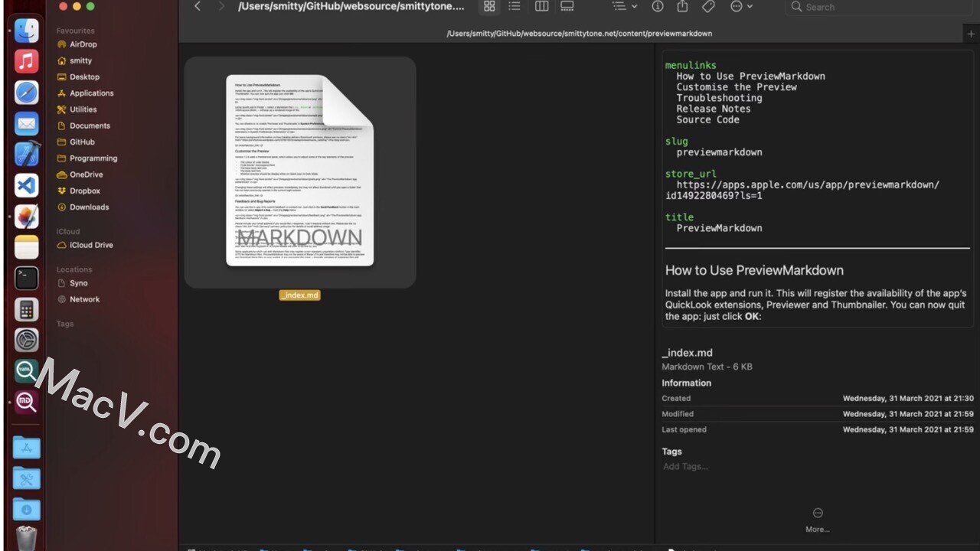Open Terminal from the Dock

point(27,278)
